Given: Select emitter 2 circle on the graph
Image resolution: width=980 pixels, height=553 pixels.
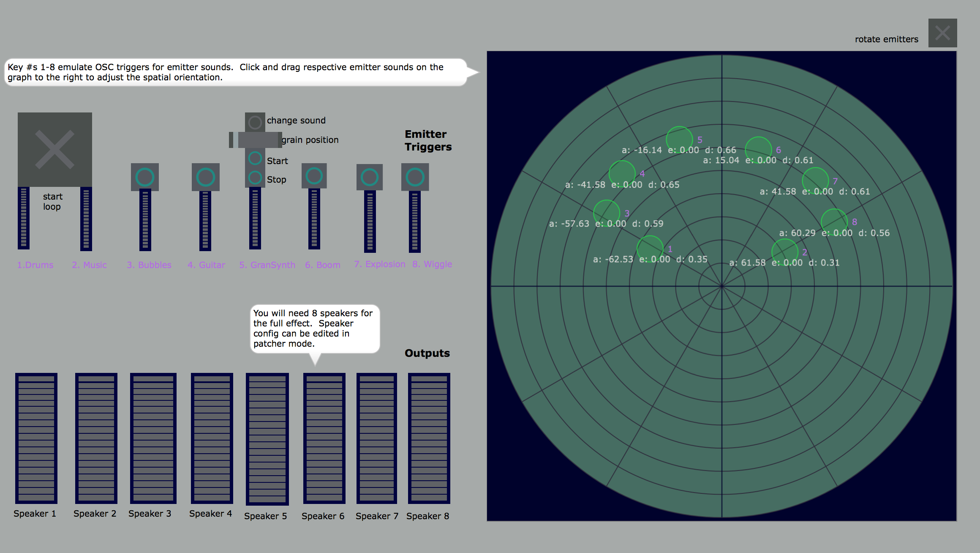Looking at the screenshot, I should pos(785,252).
